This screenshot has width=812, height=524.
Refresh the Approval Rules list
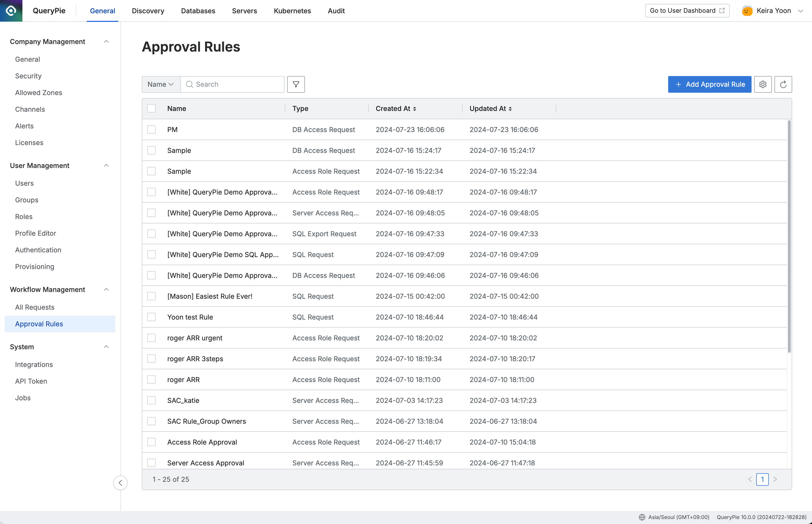click(x=783, y=84)
